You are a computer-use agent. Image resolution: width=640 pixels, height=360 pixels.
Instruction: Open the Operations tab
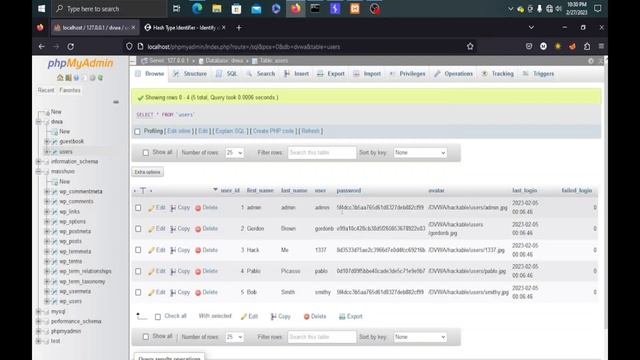pyautogui.click(x=453, y=74)
